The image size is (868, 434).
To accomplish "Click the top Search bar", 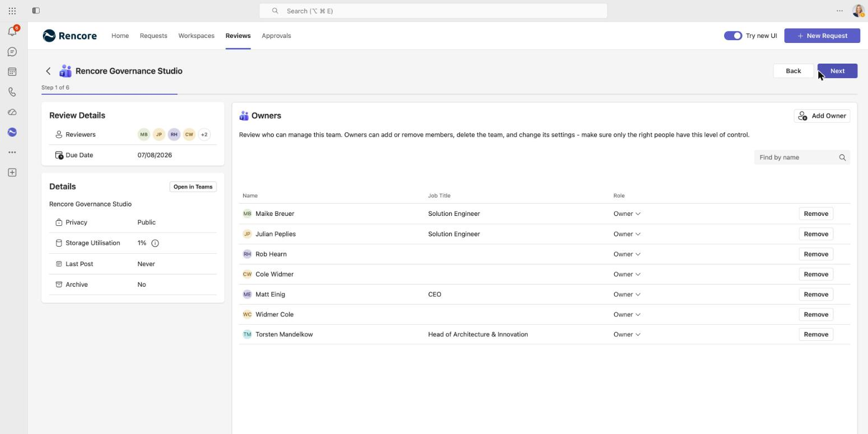I will click(x=433, y=11).
